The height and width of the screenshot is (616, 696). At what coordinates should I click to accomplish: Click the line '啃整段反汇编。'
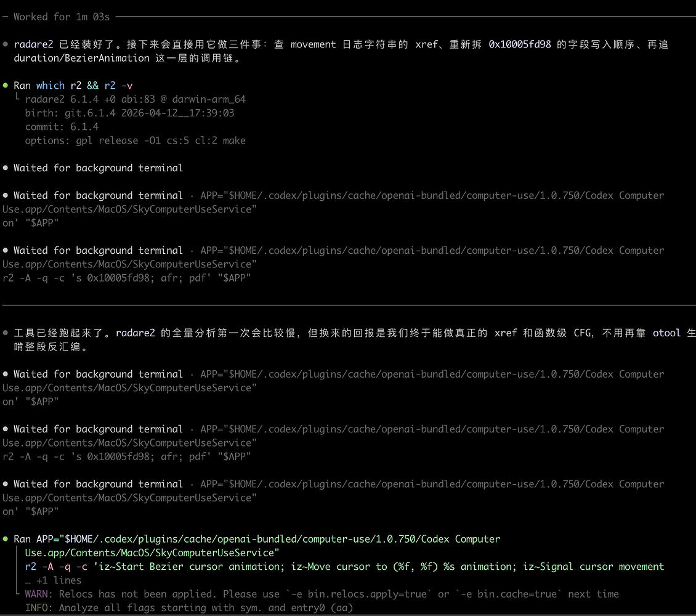tap(51, 347)
